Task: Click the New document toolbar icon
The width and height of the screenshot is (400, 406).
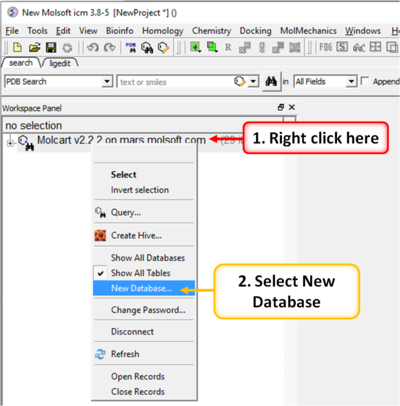Action: tap(17, 47)
